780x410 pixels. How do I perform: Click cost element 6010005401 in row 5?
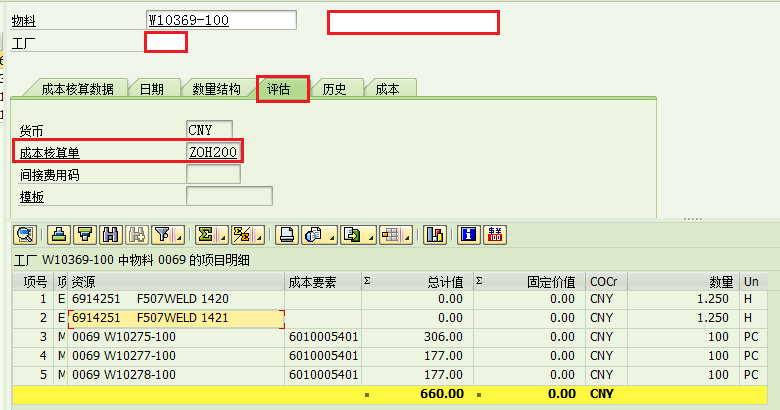click(323, 375)
